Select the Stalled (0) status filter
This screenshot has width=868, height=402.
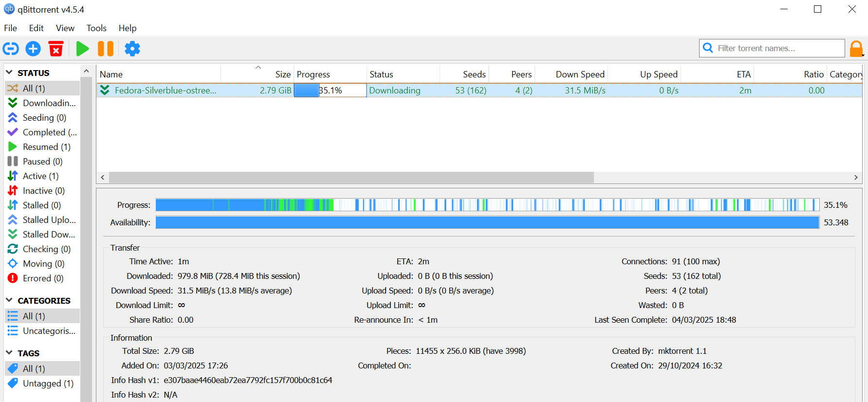tap(42, 205)
